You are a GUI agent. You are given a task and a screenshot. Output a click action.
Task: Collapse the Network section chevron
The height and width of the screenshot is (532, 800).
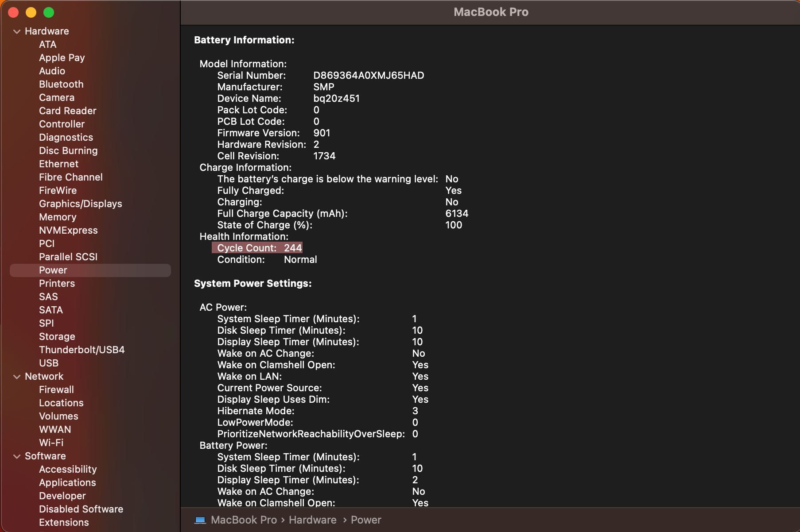click(x=17, y=377)
